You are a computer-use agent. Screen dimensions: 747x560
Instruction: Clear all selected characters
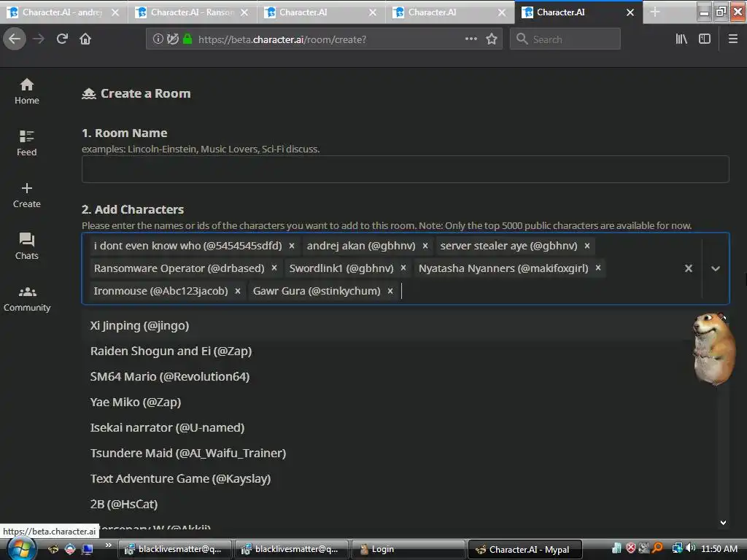pos(689,268)
